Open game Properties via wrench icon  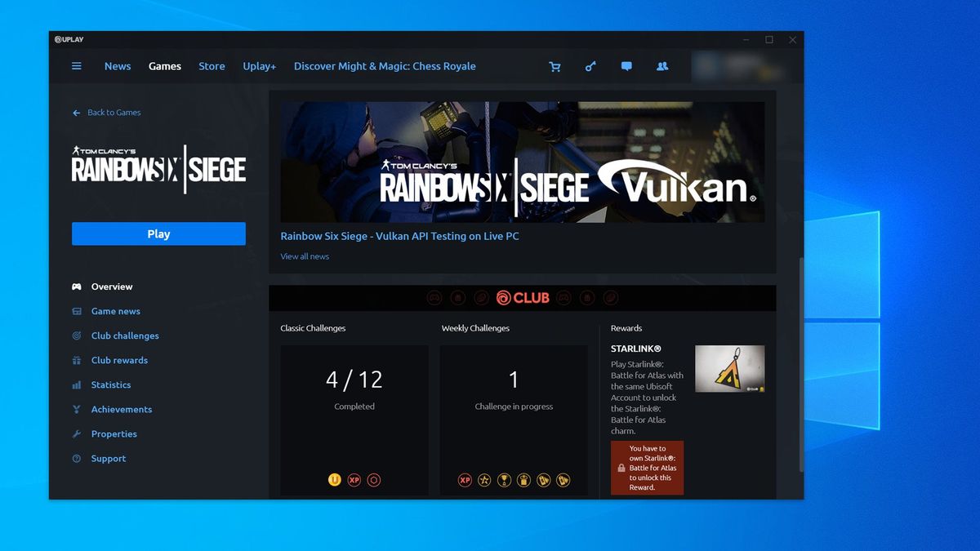click(77, 433)
